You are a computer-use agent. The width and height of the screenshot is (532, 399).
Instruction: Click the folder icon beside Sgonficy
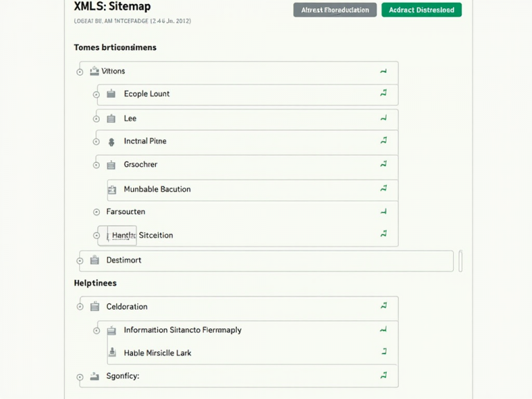[x=94, y=376]
